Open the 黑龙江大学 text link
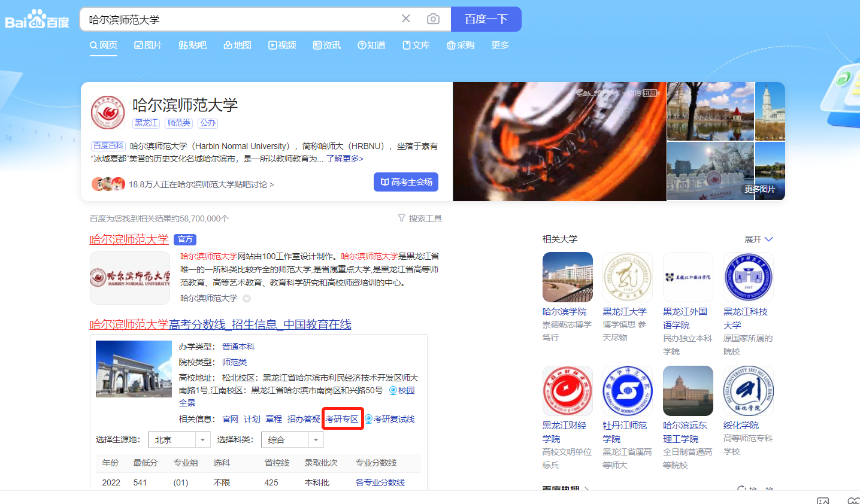860x504 pixels. (x=625, y=312)
